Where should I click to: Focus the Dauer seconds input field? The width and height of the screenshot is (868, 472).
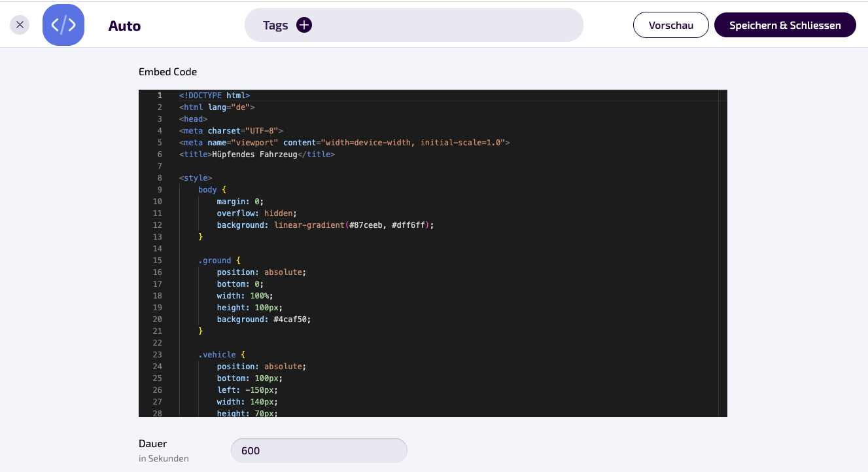pyautogui.click(x=319, y=450)
